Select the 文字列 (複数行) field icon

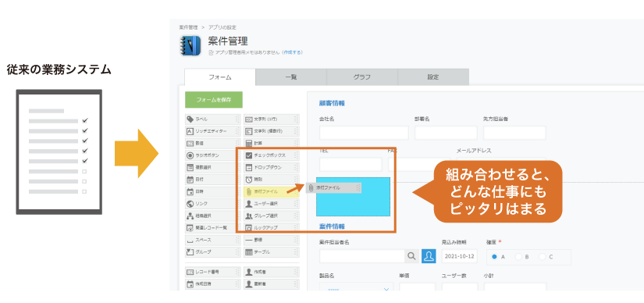pyautogui.click(x=248, y=131)
